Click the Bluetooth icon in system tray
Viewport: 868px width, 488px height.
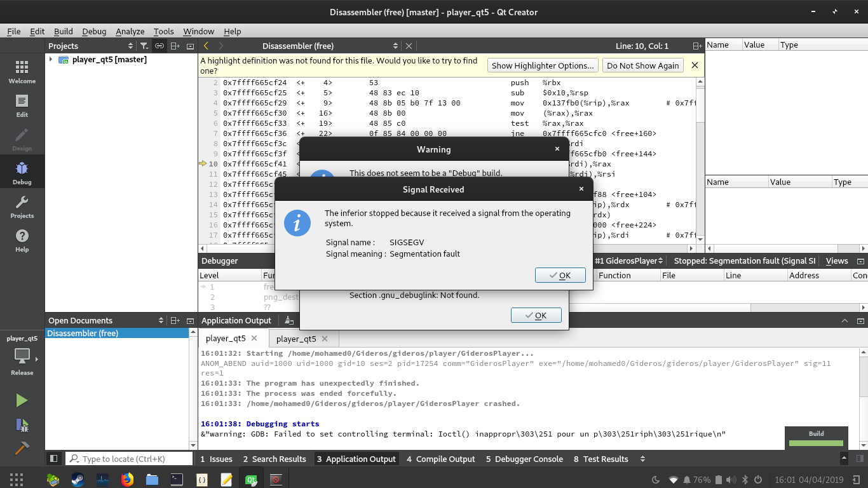click(745, 480)
